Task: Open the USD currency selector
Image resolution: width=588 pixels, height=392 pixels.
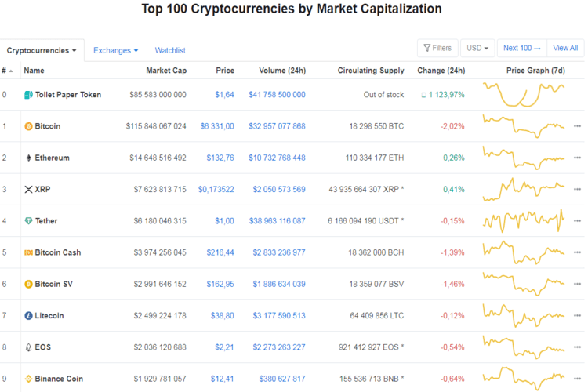Action: point(477,48)
